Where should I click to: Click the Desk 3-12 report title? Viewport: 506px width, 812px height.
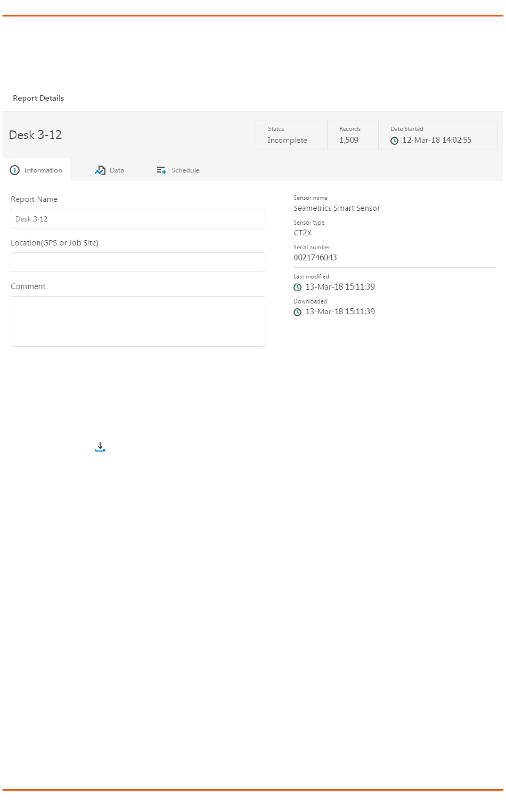(x=36, y=135)
